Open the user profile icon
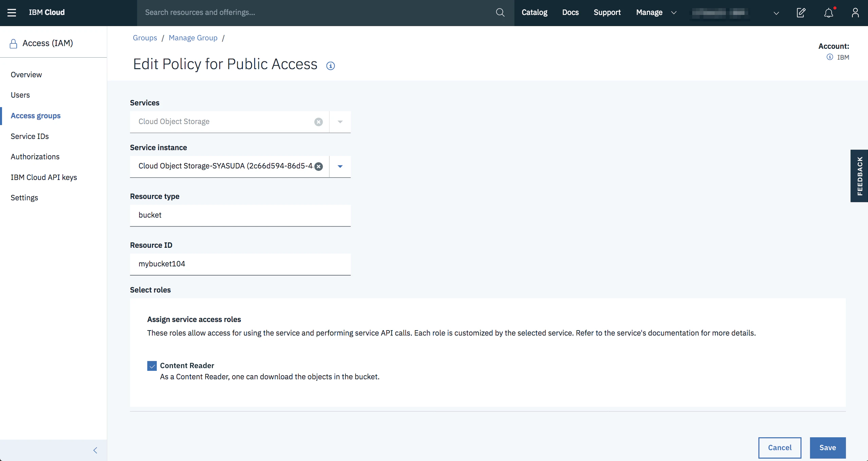 (855, 13)
